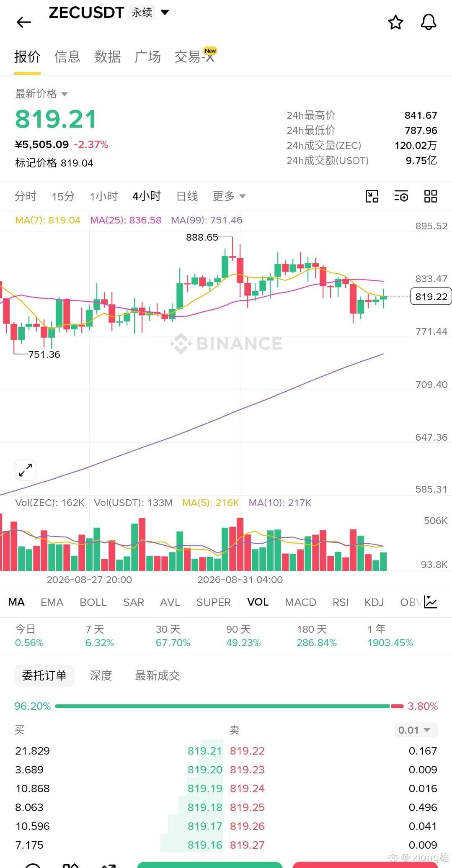
Task: Open the 深度 depth view
Action: [101, 675]
